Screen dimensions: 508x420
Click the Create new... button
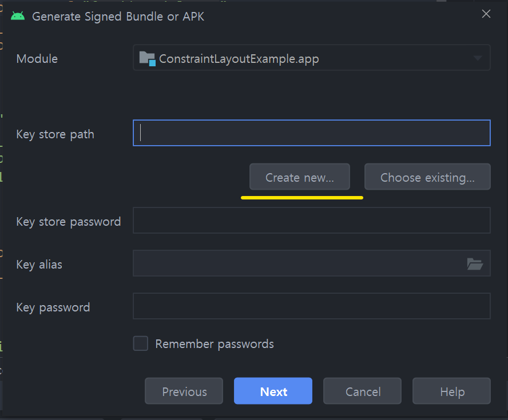pos(300,177)
